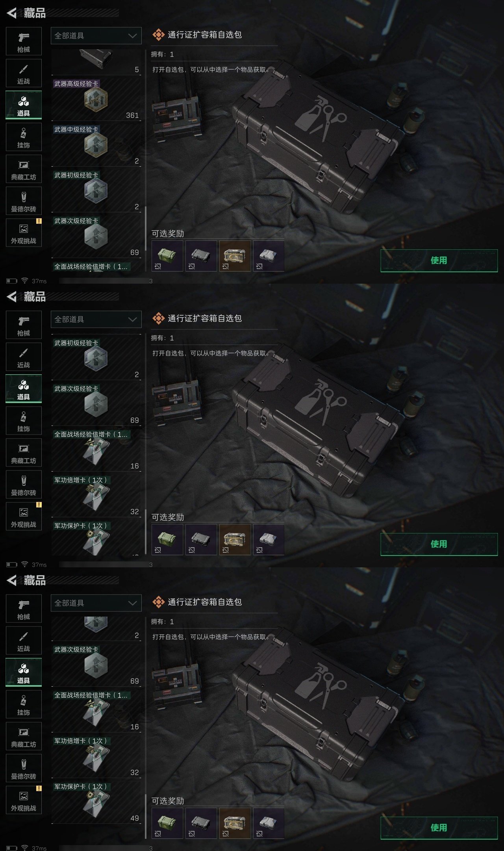
Task: Expand the 全部道具 dropdown in the second screenshot
Action: point(96,320)
